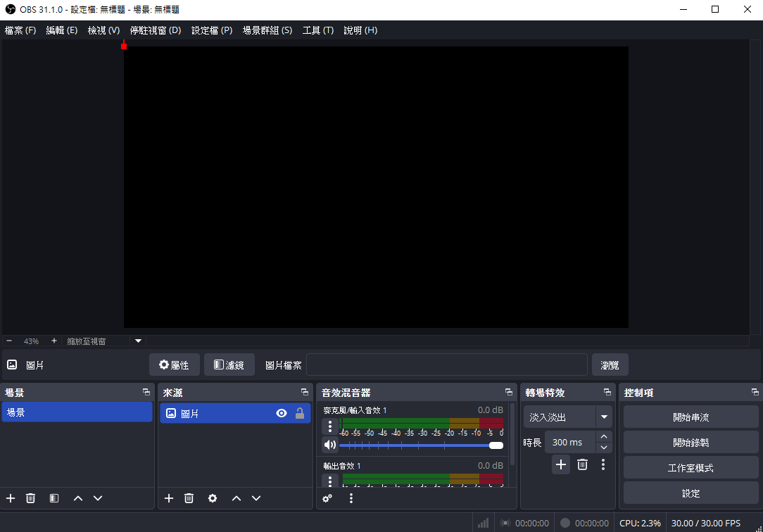Open advanced audio properties gears icon

pyautogui.click(x=327, y=498)
